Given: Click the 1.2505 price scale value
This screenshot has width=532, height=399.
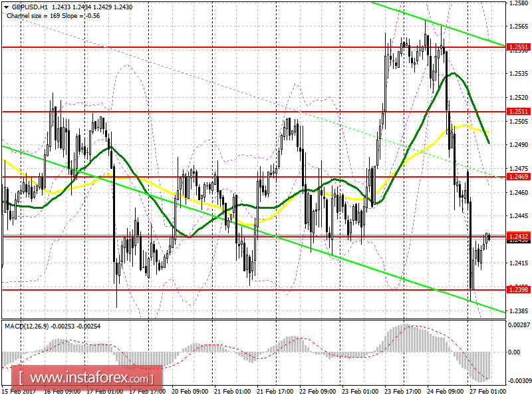Looking at the screenshot, I should 519,121.
